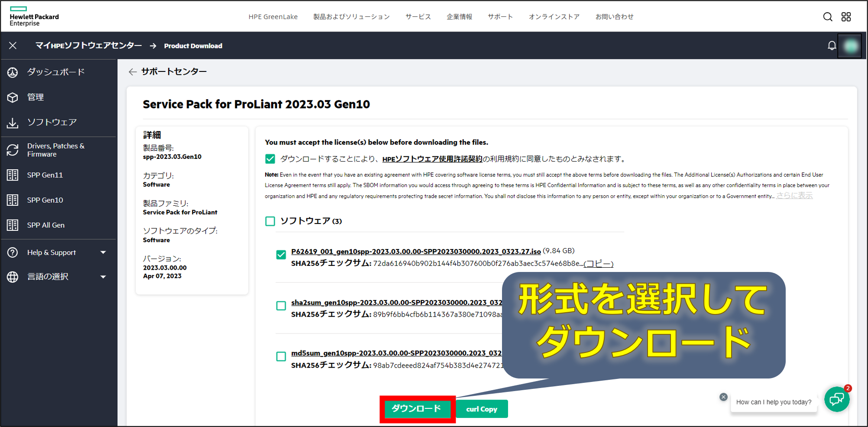Go back with arrow beside サポートセンター
Viewport: 868px width, 427px height.
tap(133, 72)
